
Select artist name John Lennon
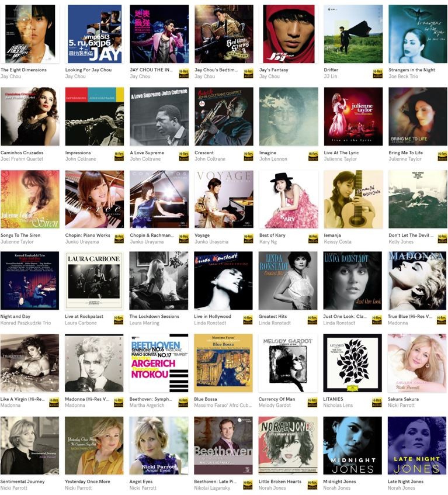coord(273,159)
